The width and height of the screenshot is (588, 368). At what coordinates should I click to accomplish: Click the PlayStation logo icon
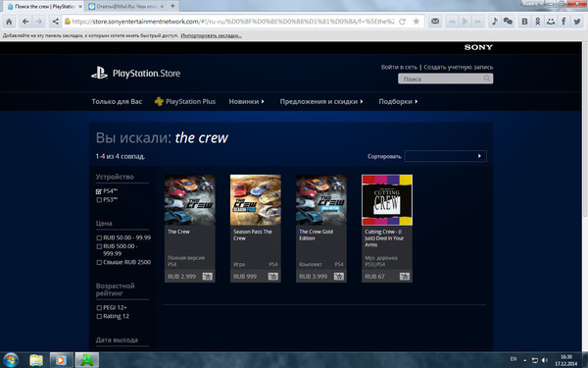click(x=99, y=73)
